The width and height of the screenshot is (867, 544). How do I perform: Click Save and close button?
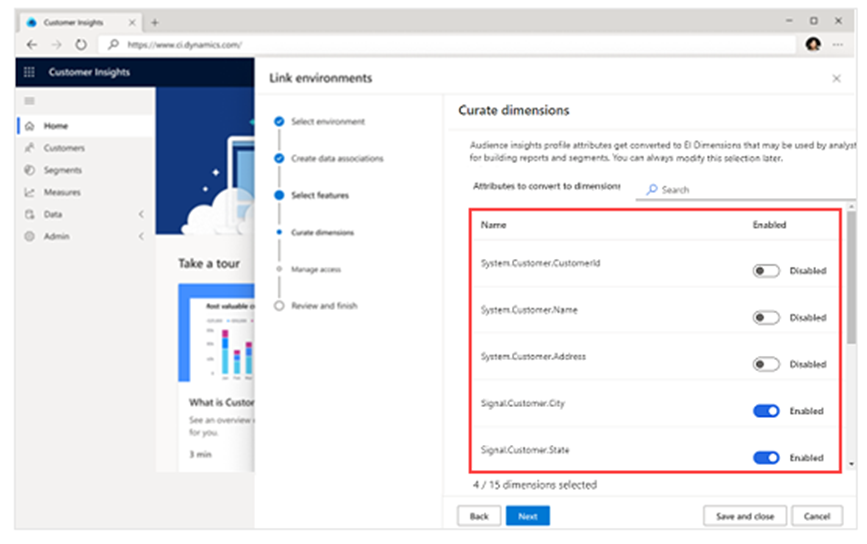pos(745,516)
